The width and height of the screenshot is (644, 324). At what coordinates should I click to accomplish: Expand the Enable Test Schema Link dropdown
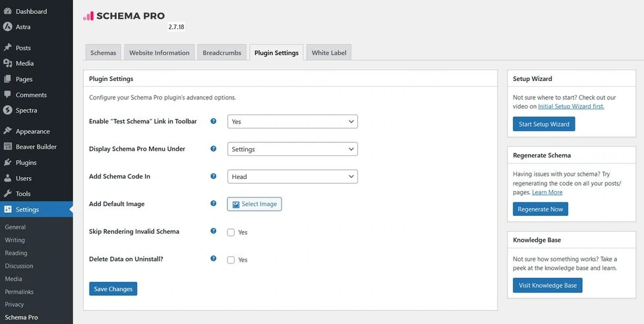pos(292,122)
